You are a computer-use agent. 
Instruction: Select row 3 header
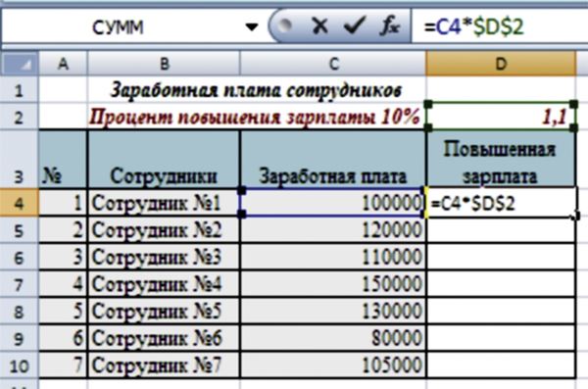20,159
